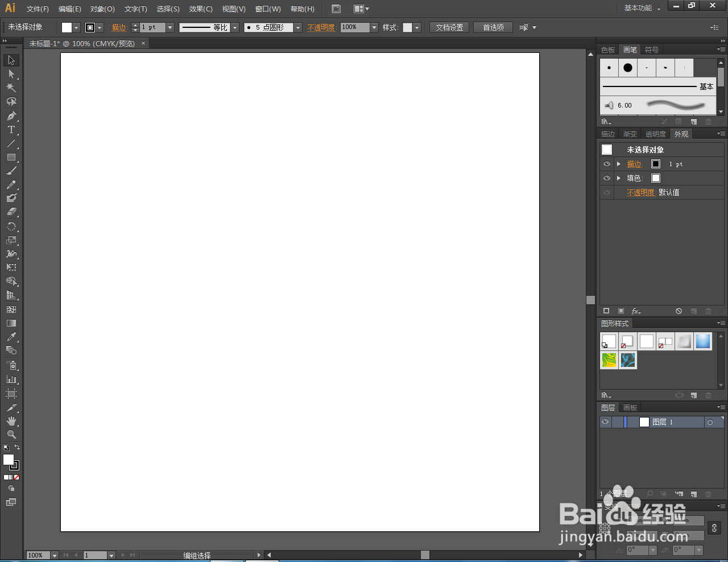Select the Rotate tool

coord(11,226)
